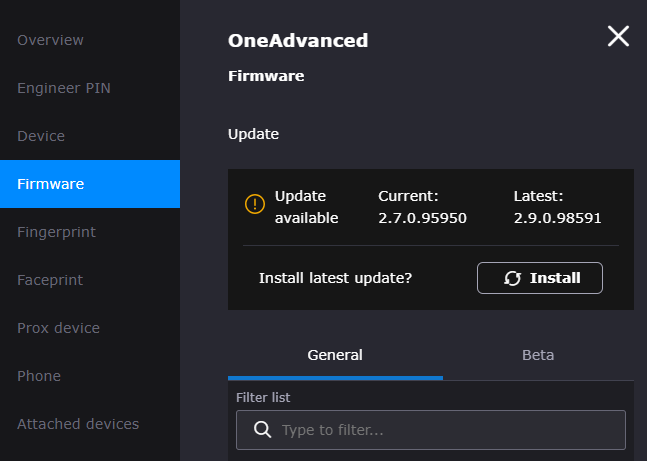Close the OneAdvanced panel with X
The image size is (647, 461).
pyautogui.click(x=618, y=37)
